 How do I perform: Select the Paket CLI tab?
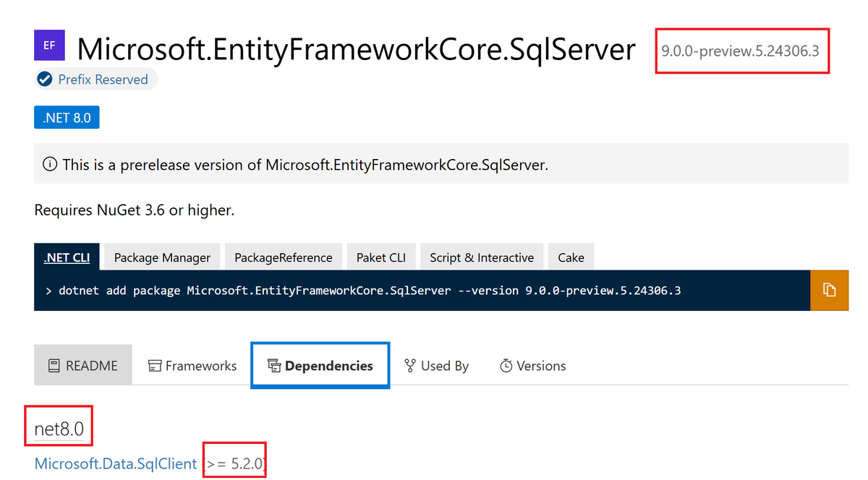(x=381, y=257)
